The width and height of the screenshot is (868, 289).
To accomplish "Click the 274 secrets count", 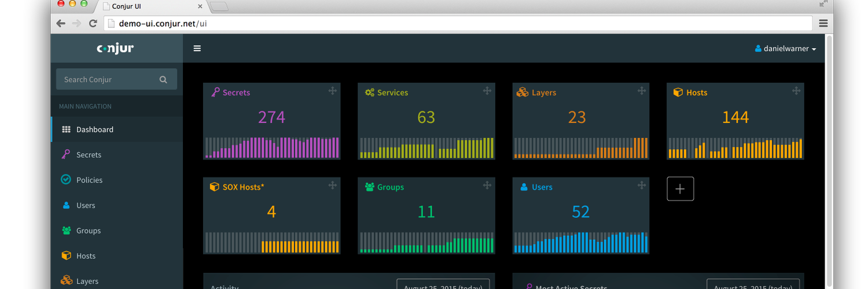I will (271, 117).
